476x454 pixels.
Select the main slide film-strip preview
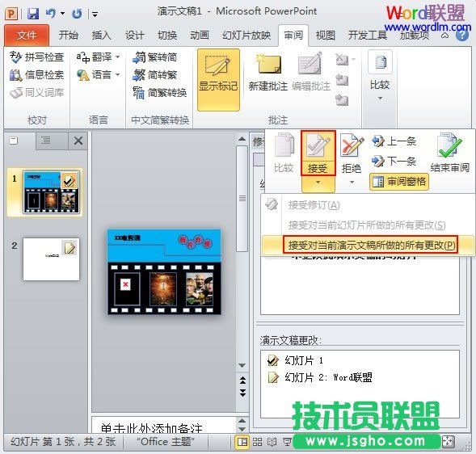(x=164, y=272)
